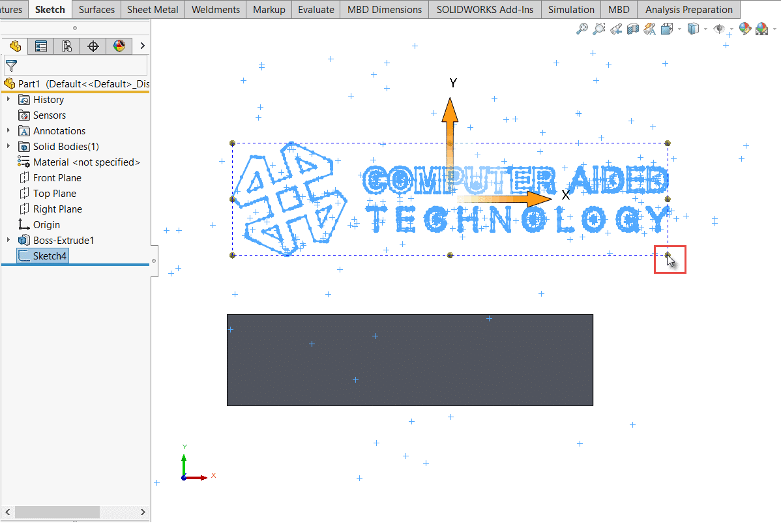The width and height of the screenshot is (781, 532).
Task: Select the Zoom to Area tool
Action: [599, 29]
